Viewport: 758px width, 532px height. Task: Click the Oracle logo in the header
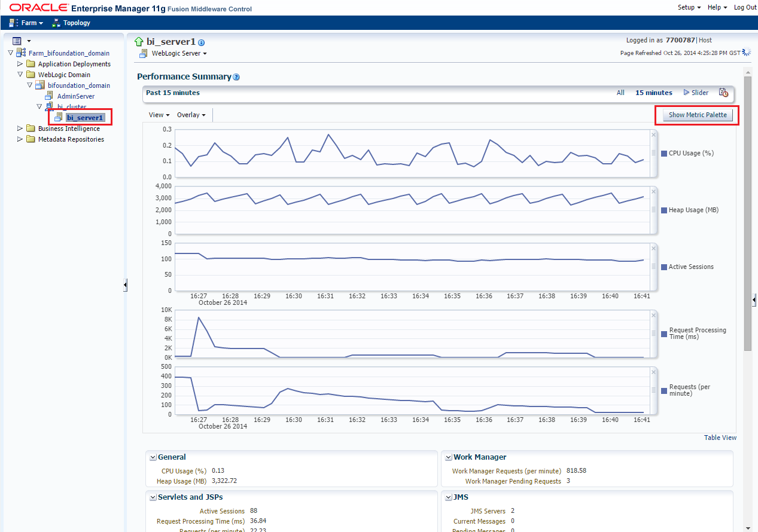click(38, 8)
